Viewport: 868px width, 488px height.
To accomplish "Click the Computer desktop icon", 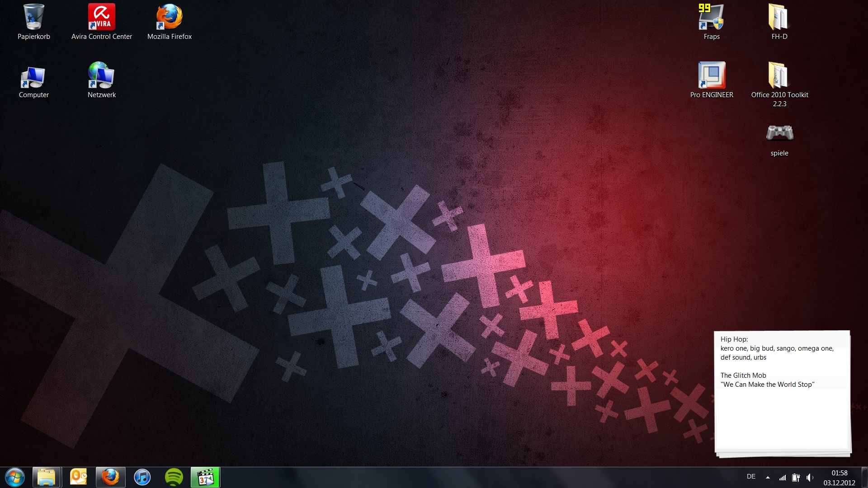I will [x=33, y=77].
